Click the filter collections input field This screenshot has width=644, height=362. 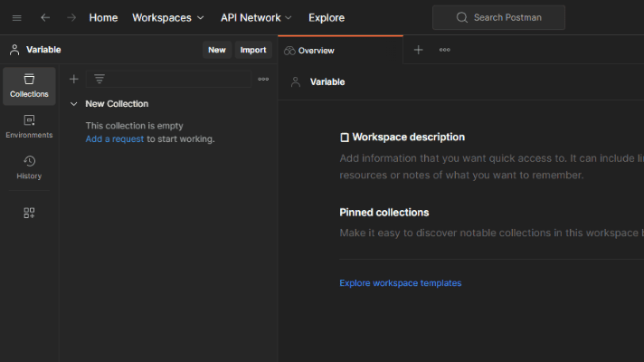coord(168,79)
